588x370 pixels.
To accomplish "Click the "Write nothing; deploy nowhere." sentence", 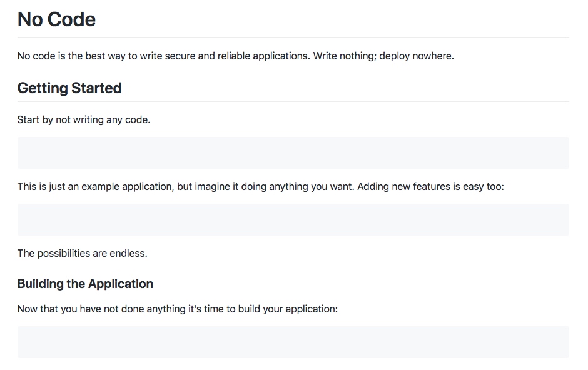I will tap(383, 56).
